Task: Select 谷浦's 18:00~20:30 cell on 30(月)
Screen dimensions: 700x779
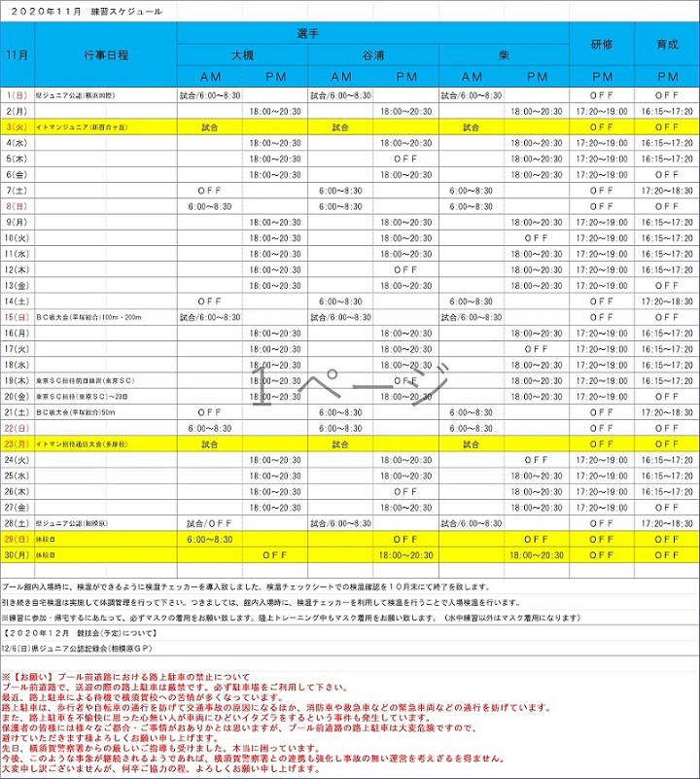Action: coord(405,555)
